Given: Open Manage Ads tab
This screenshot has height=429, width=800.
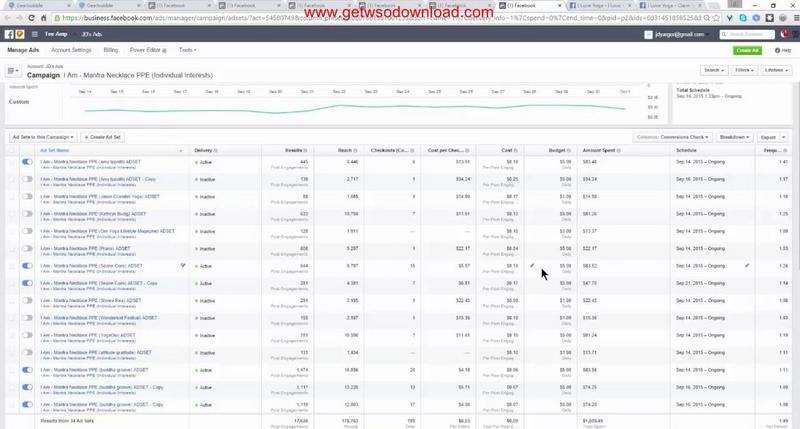Looking at the screenshot, I should 23,50.
